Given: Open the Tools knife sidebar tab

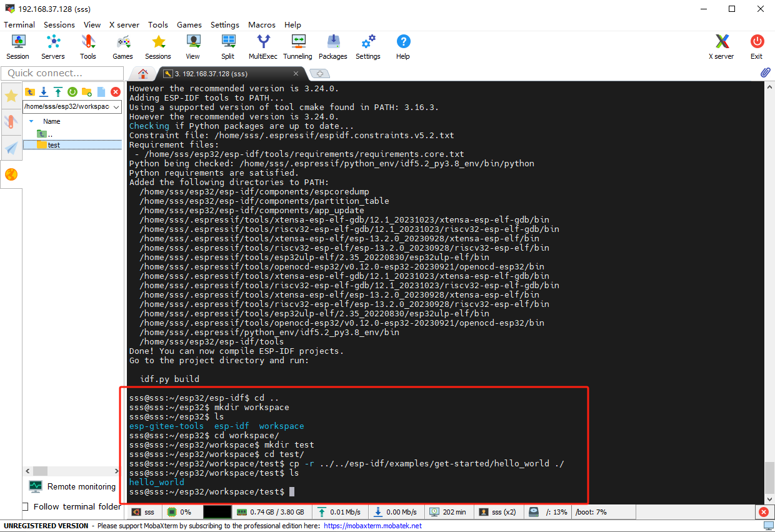Looking at the screenshot, I should click(11, 122).
